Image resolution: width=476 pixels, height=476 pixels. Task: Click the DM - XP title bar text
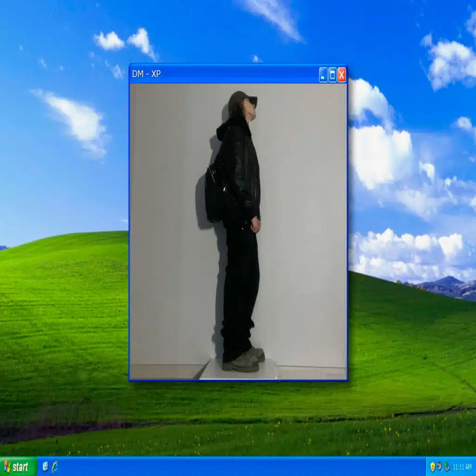click(146, 74)
